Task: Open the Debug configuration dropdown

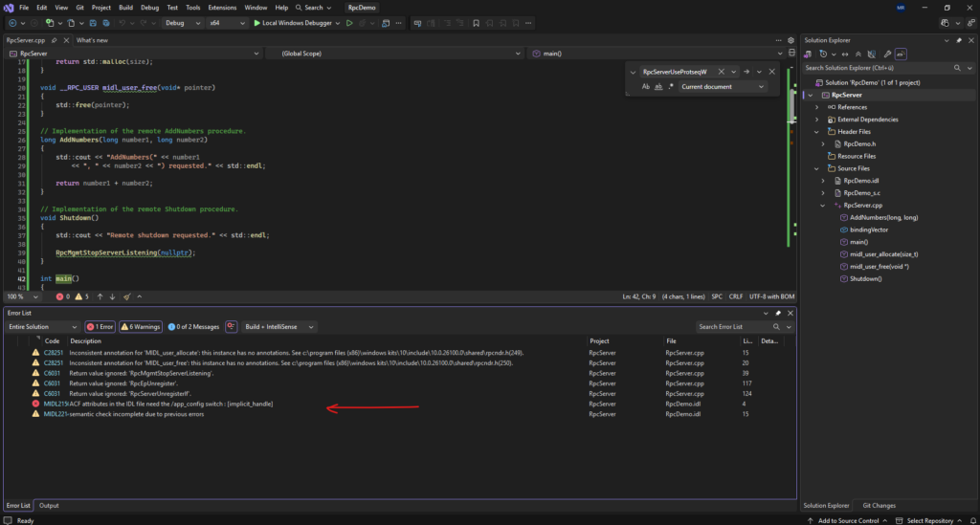Action: [x=183, y=23]
